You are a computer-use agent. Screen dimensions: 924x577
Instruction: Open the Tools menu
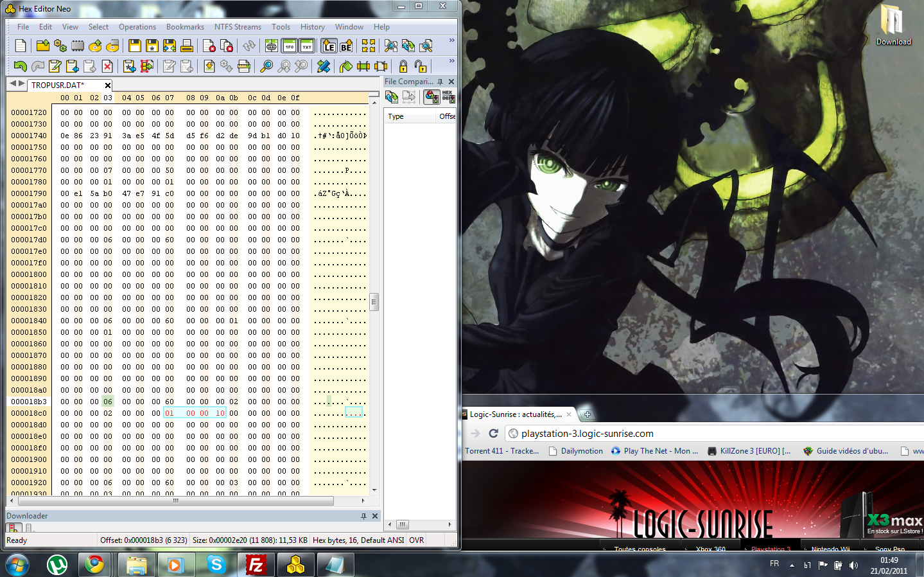pos(281,27)
